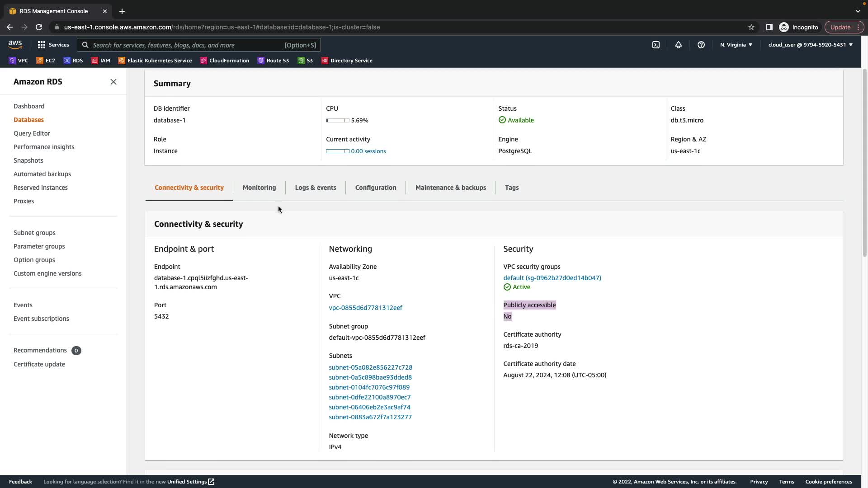
Task: Expand the N. Virginia region dropdown
Action: coord(736,45)
